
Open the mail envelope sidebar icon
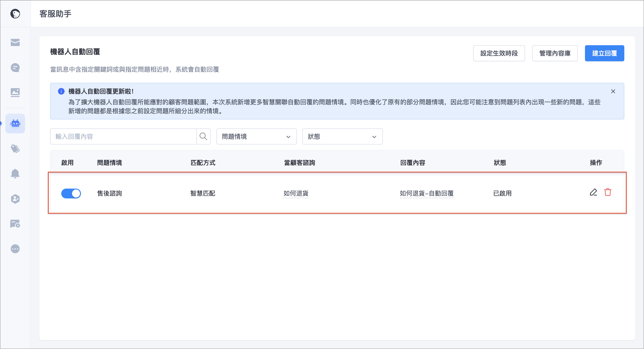pos(15,43)
